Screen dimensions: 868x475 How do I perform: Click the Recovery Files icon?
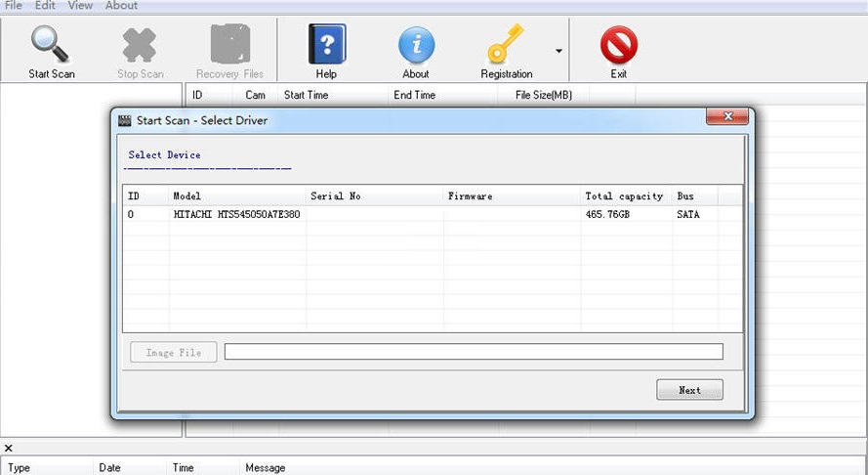tap(230, 44)
